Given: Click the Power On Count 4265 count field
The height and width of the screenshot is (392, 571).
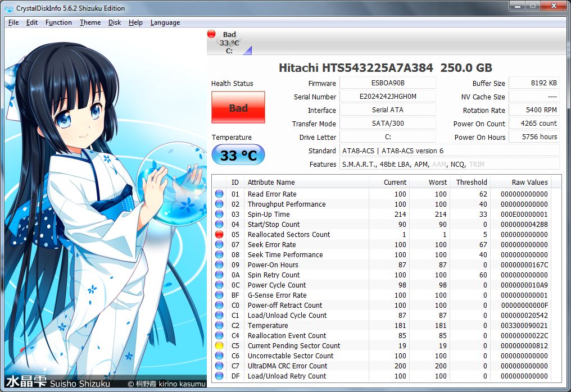Looking at the screenshot, I should tap(534, 124).
